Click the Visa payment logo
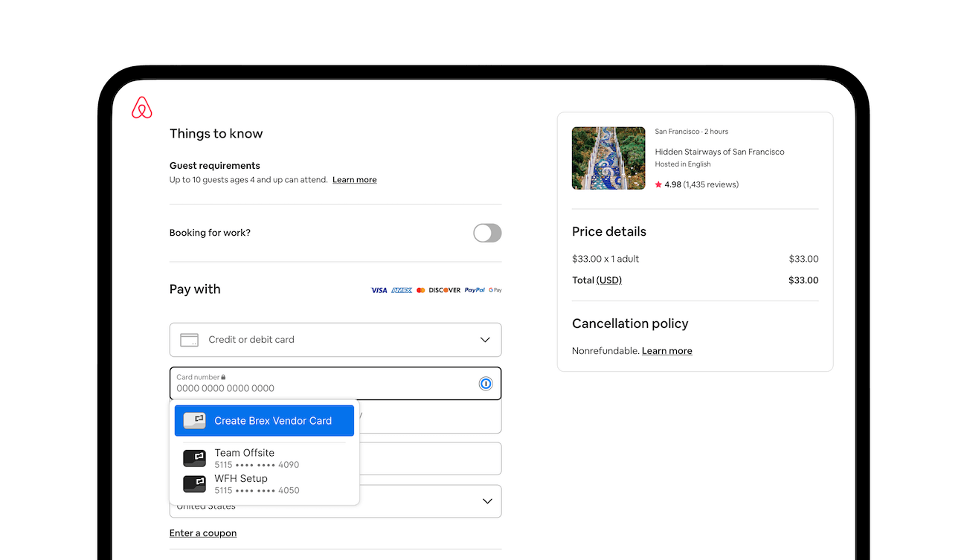Screen dimensions: 967x560 (x=379, y=290)
